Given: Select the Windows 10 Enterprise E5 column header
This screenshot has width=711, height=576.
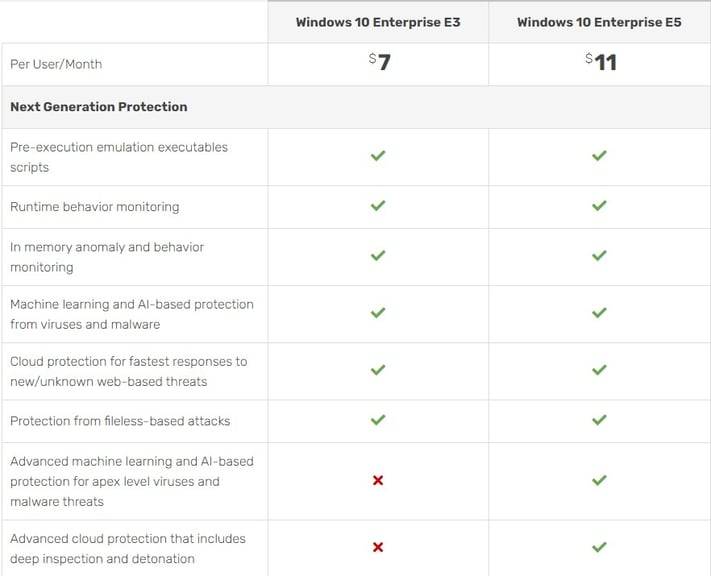Looking at the screenshot, I should [599, 22].
